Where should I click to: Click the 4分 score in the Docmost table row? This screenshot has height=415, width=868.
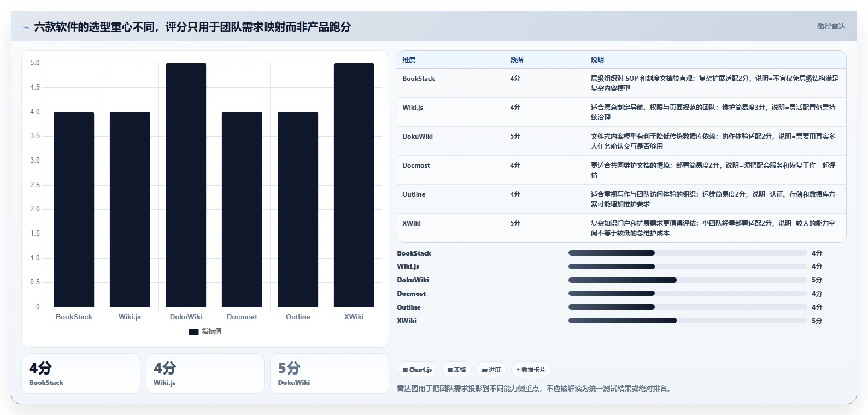coord(515,165)
